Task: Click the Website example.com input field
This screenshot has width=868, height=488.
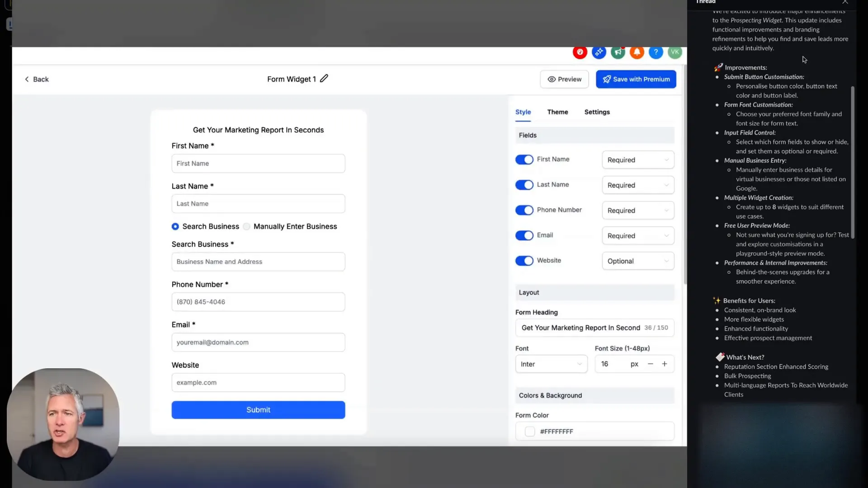Action: tap(258, 383)
